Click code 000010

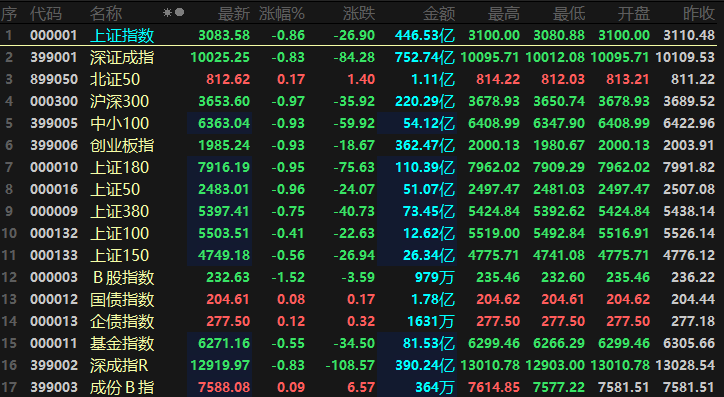54,167
